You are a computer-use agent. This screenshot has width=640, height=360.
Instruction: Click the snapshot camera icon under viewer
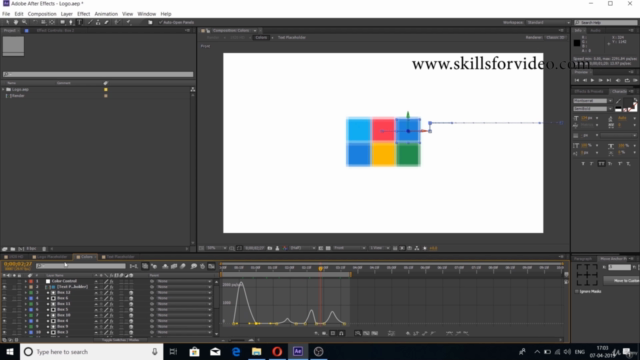(270, 248)
